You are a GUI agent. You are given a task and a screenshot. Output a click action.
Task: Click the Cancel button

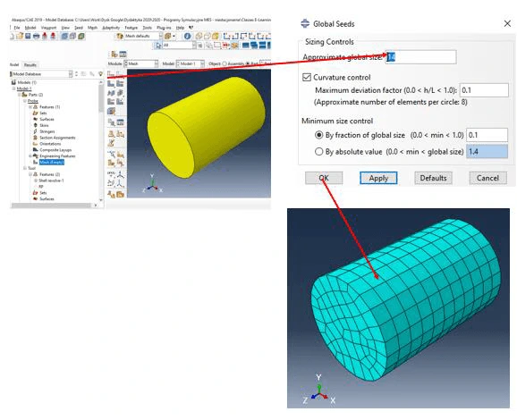(x=488, y=178)
